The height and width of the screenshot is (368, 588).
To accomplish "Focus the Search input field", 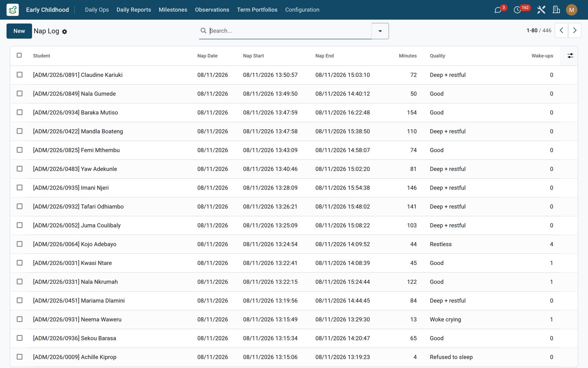I will tap(290, 31).
